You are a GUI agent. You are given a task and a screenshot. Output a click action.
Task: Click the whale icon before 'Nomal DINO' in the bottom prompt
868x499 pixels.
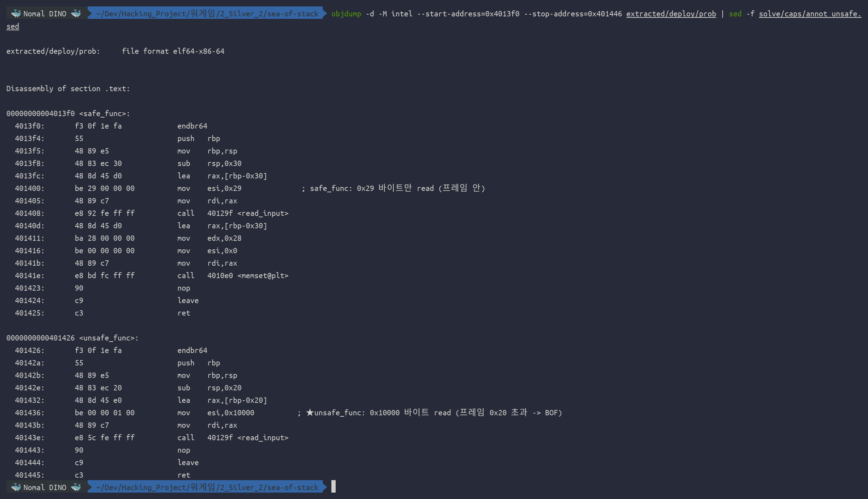(16, 487)
